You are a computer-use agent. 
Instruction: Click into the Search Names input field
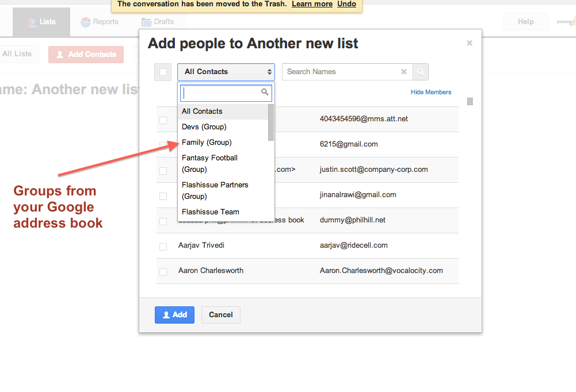pyautogui.click(x=340, y=72)
